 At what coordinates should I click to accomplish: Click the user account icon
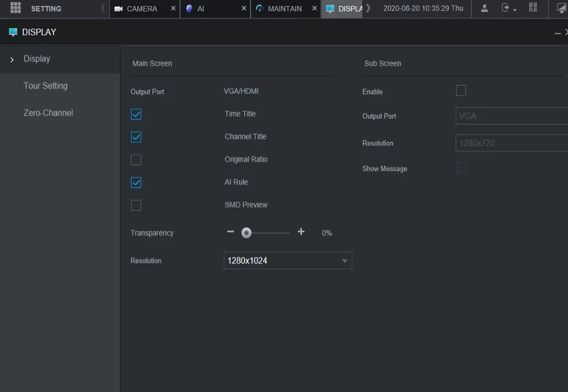point(485,8)
